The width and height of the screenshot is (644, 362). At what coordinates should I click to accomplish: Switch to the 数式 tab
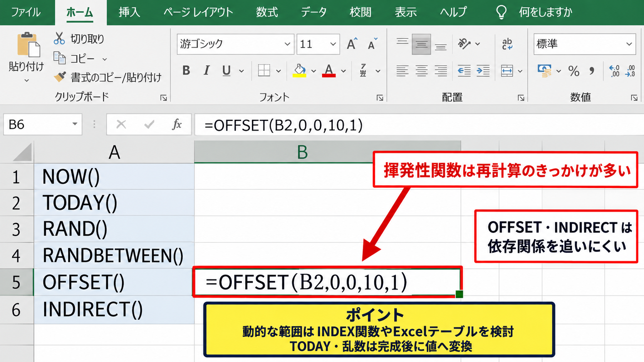point(267,12)
